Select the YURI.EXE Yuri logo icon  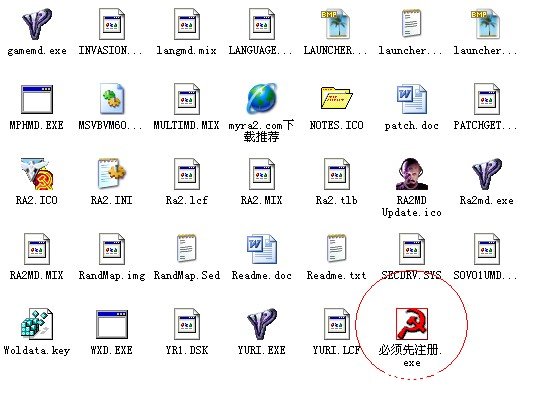click(x=262, y=324)
